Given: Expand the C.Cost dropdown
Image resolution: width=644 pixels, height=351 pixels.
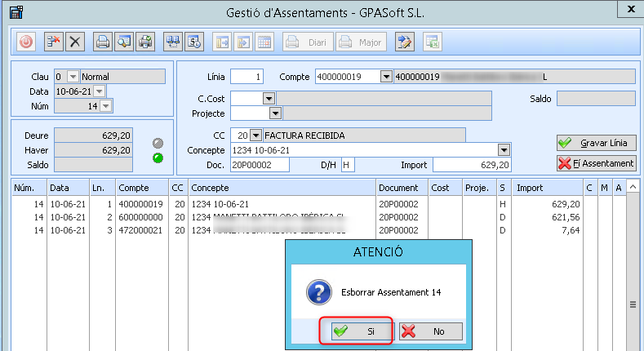Looking at the screenshot, I should (269, 99).
